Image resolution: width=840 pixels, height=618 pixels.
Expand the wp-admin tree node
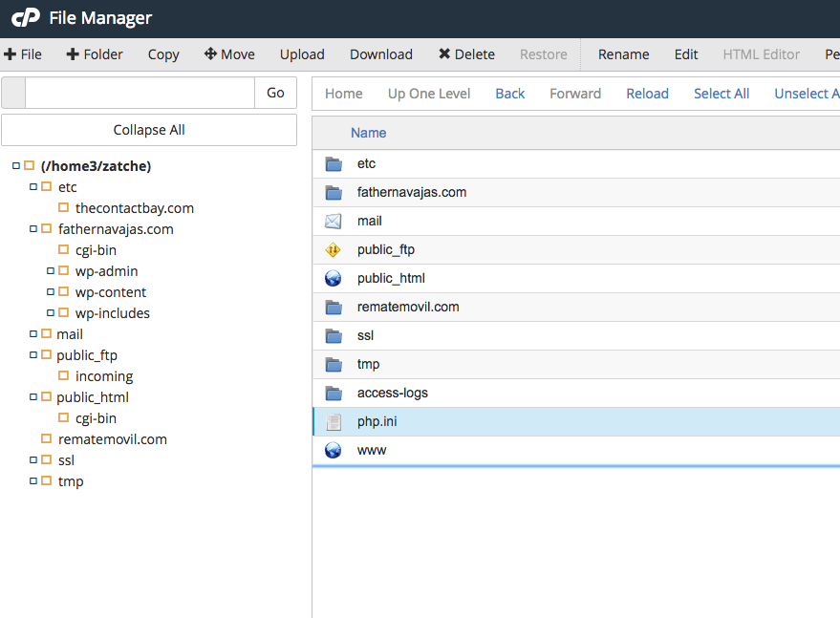[51, 271]
